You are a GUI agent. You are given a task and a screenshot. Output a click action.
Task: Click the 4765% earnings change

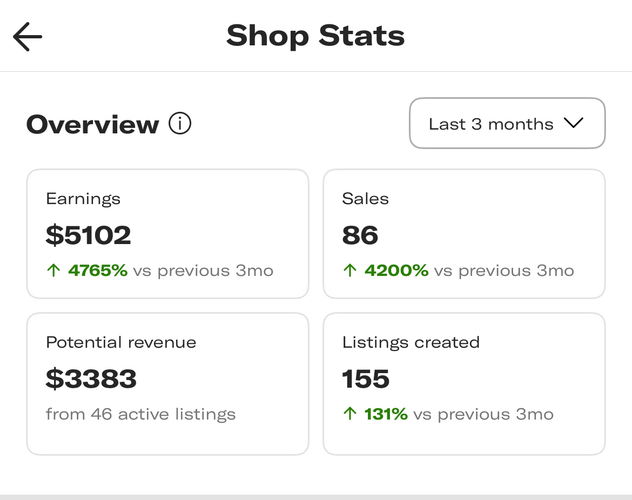pyautogui.click(x=97, y=271)
